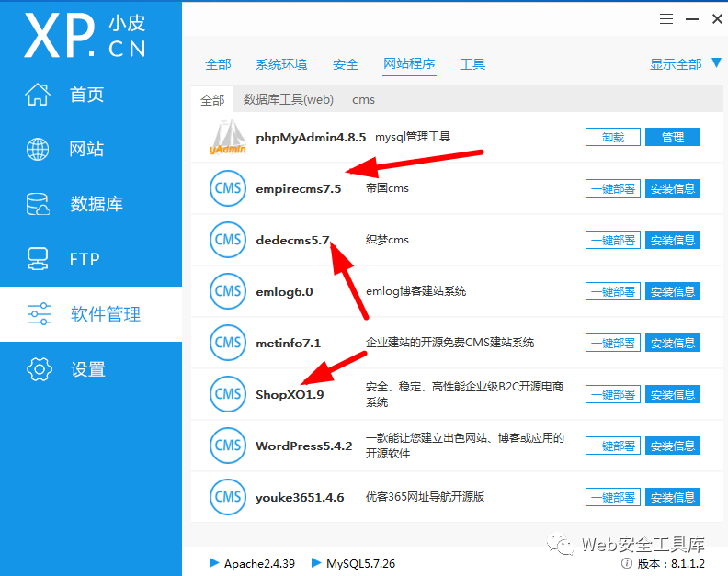Click the CMS icon beside emlog6.0
Image resolution: width=728 pixels, height=576 pixels.
[x=228, y=291]
